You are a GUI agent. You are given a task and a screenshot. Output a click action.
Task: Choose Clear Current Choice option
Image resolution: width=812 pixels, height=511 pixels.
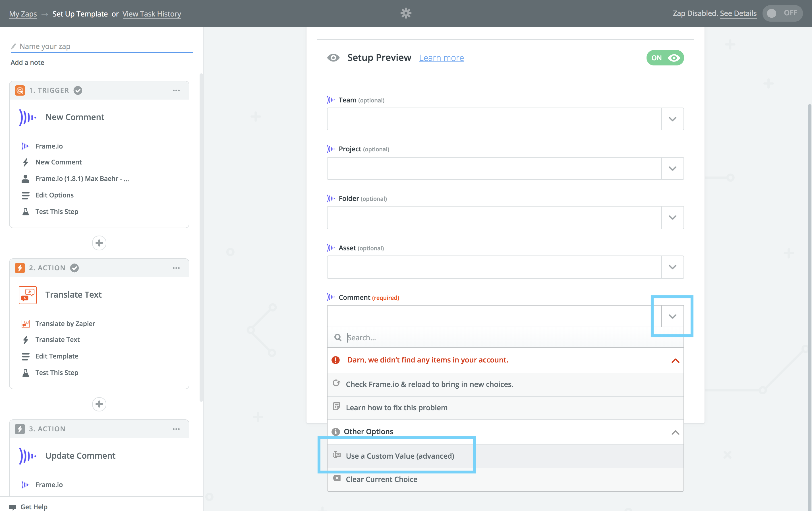pos(381,479)
